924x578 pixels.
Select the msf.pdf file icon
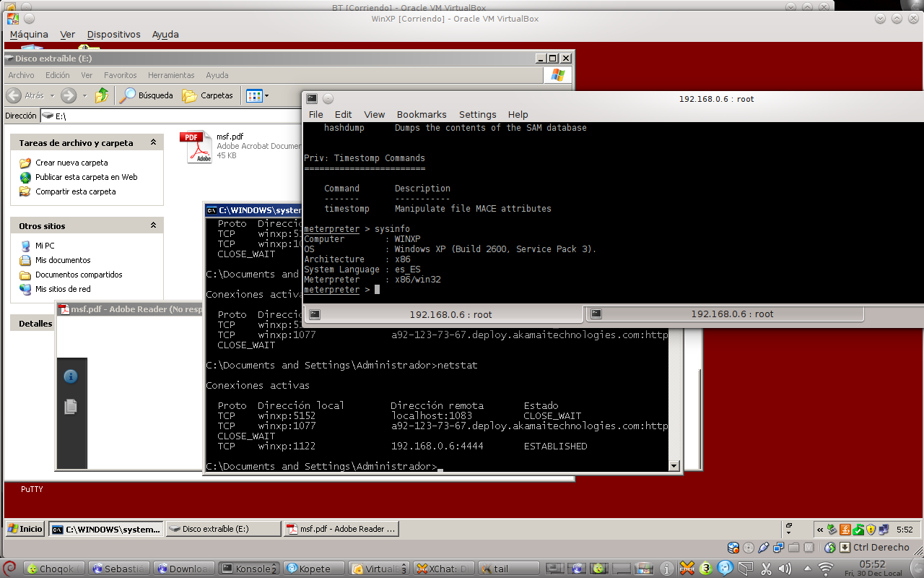(x=196, y=147)
